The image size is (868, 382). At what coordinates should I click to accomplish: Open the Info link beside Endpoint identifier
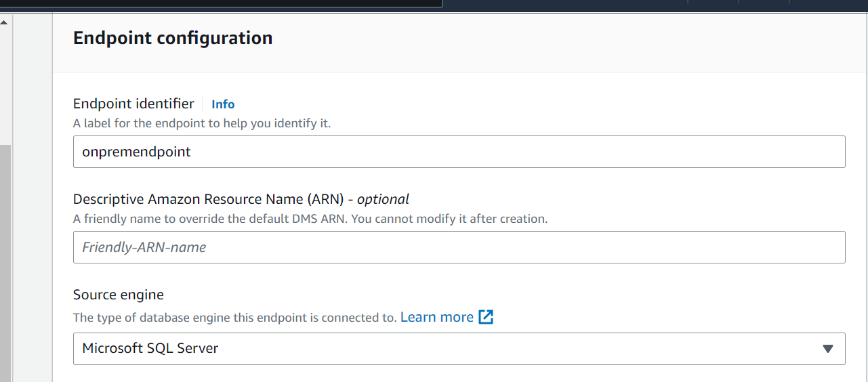223,104
